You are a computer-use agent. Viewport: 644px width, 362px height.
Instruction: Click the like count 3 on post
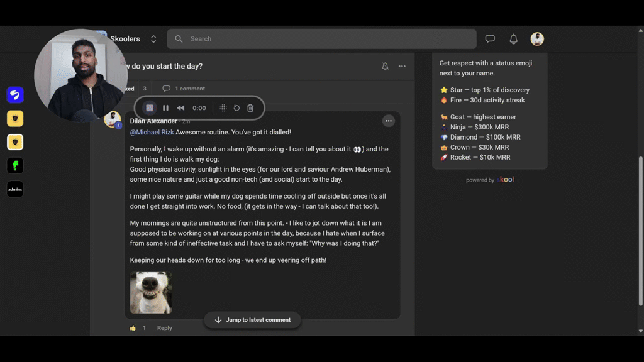145,89
